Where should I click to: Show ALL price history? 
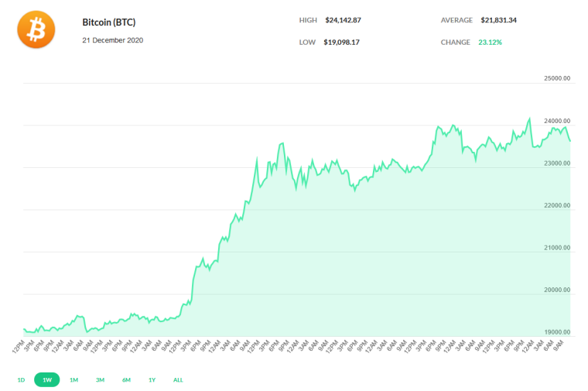click(x=178, y=379)
